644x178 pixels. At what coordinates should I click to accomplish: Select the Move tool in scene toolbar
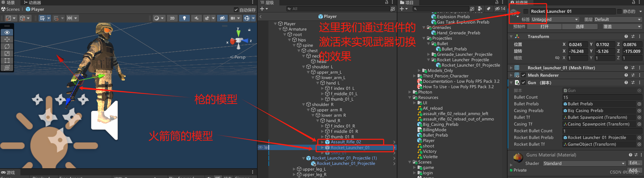[7, 39]
